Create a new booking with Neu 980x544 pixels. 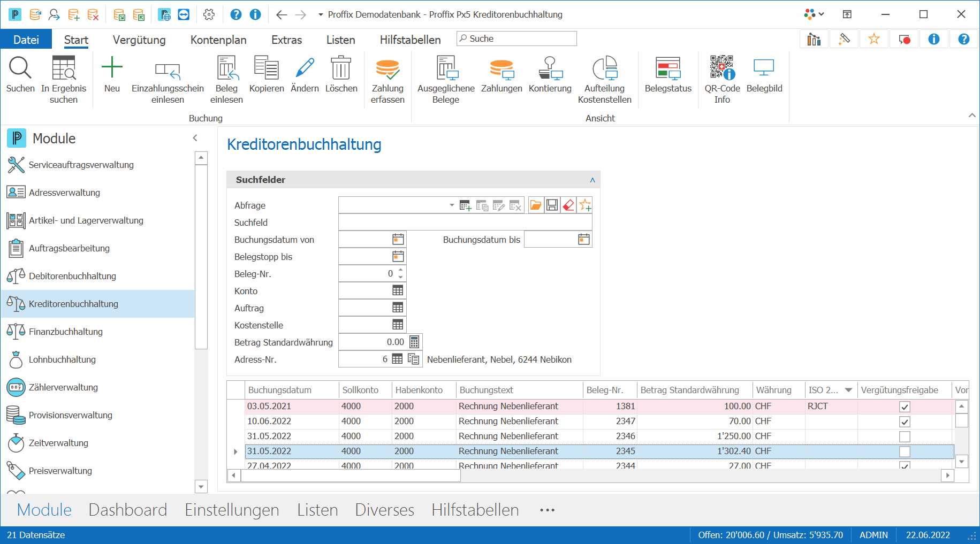[x=112, y=68]
